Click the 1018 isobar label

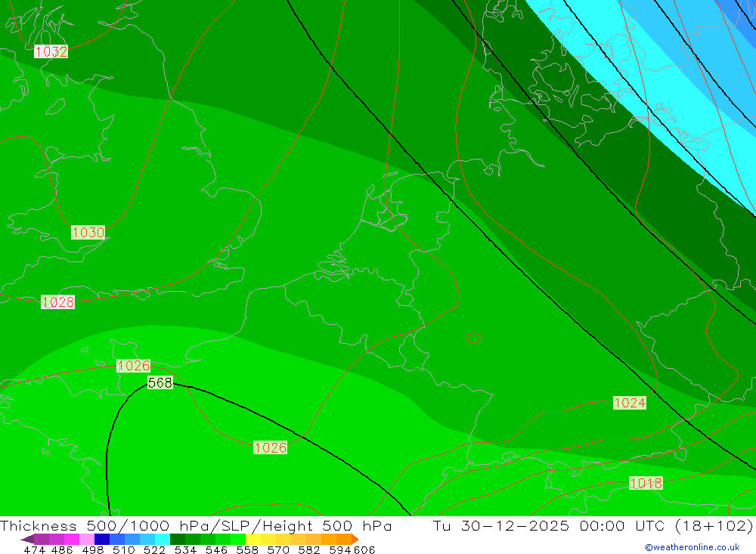(x=646, y=483)
